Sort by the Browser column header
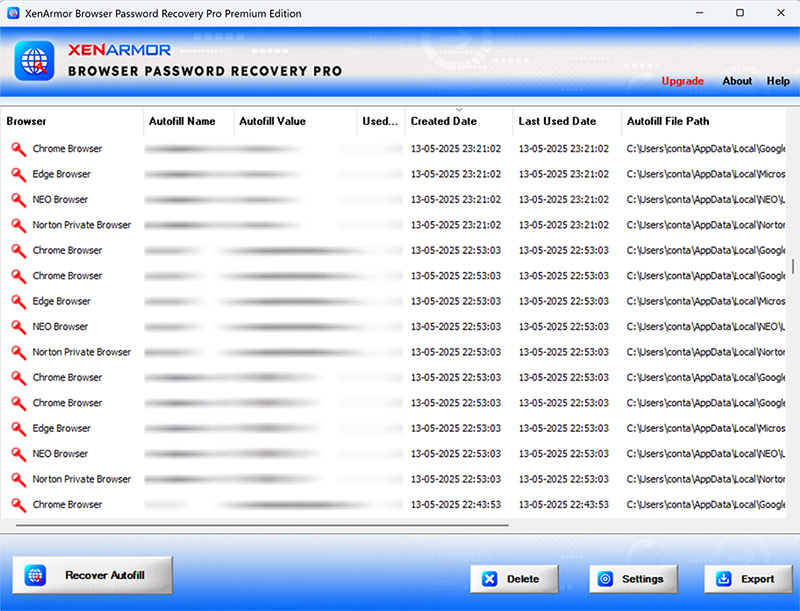This screenshot has width=800, height=611. pos(27,121)
